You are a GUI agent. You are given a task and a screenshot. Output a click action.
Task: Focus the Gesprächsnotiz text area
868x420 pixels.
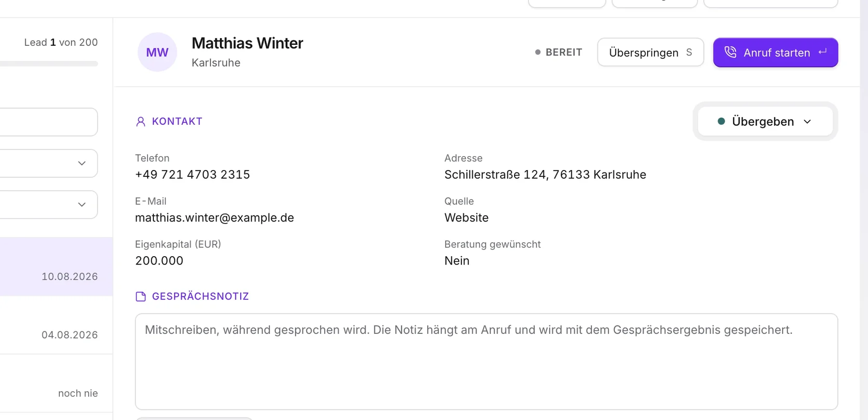coord(486,362)
